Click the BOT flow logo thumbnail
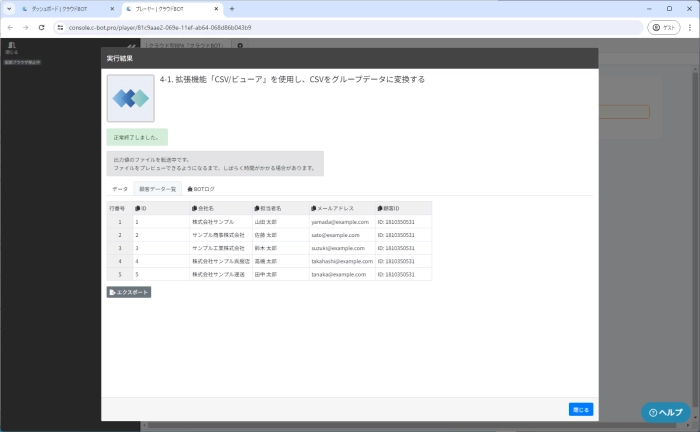700x432 pixels. pyautogui.click(x=131, y=98)
